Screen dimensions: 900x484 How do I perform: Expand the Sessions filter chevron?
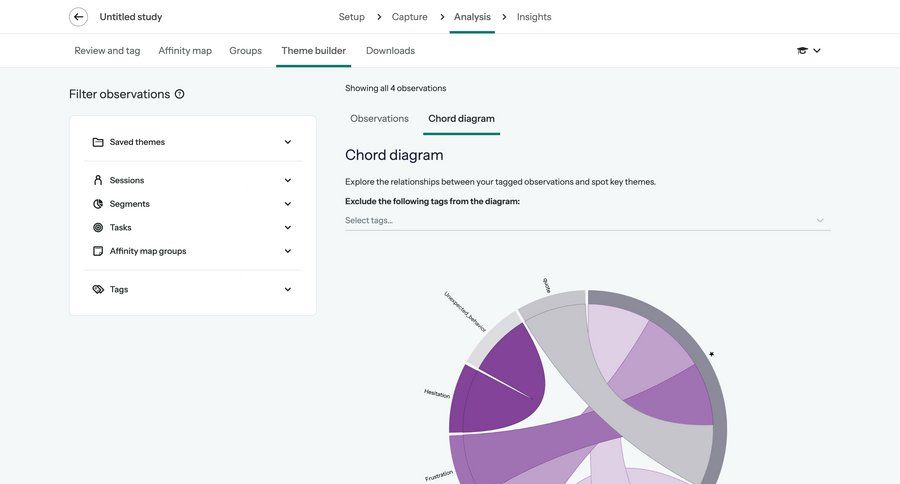[x=288, y=181]
